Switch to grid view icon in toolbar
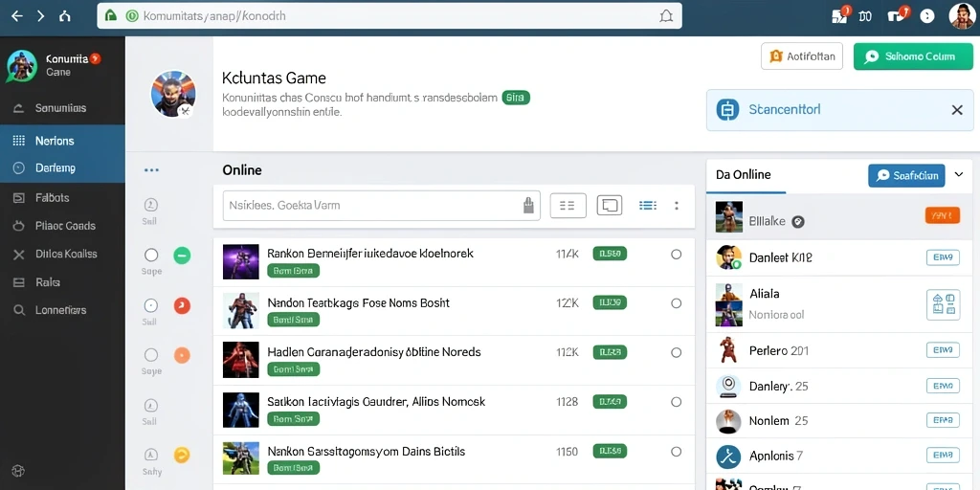The height and width of the screenshot is (490, 980). (x=568, y=205)
